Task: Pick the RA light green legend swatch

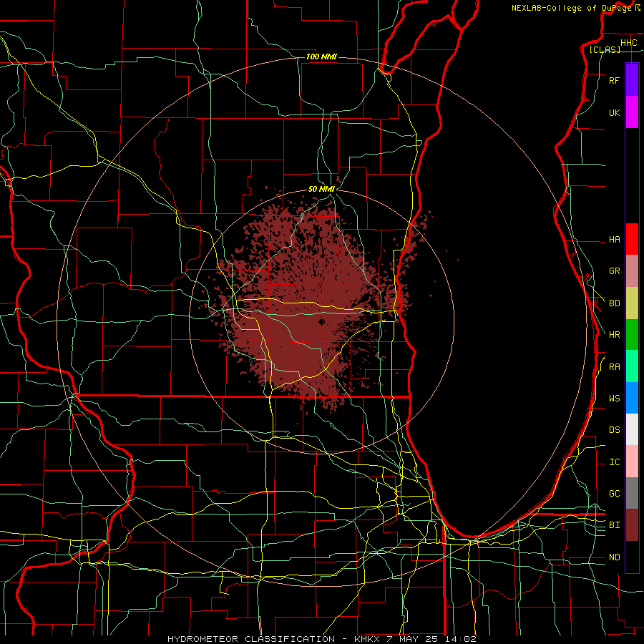Action: 632,366
